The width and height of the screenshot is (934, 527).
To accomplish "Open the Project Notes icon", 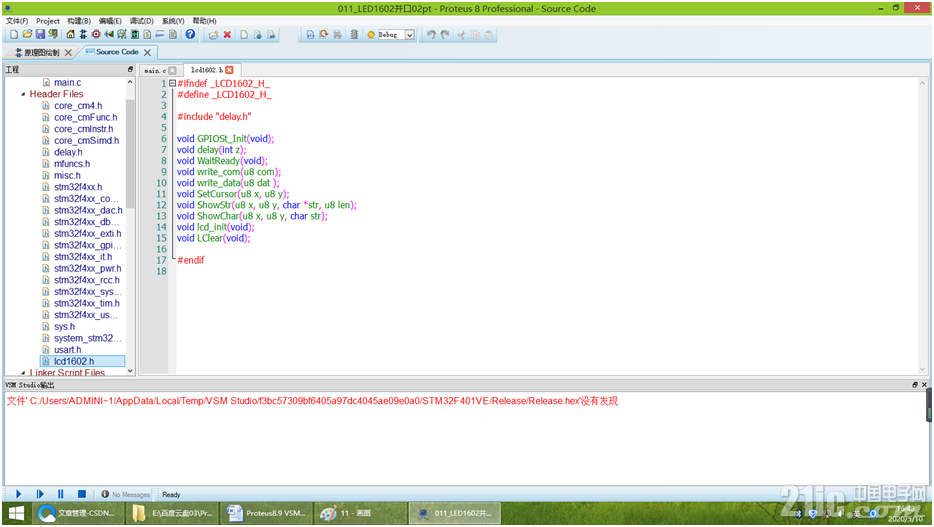I will click(173, 35).
